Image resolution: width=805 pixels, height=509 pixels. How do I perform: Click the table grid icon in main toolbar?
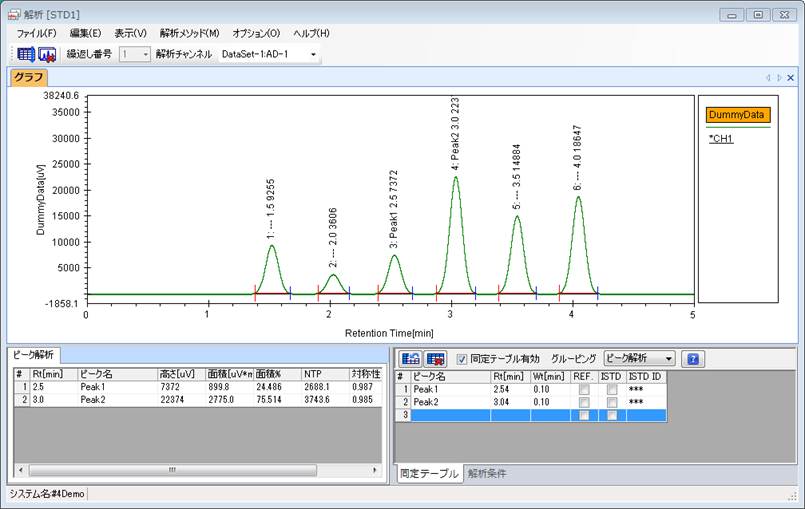pyautogui.click(x=26, y=54)
